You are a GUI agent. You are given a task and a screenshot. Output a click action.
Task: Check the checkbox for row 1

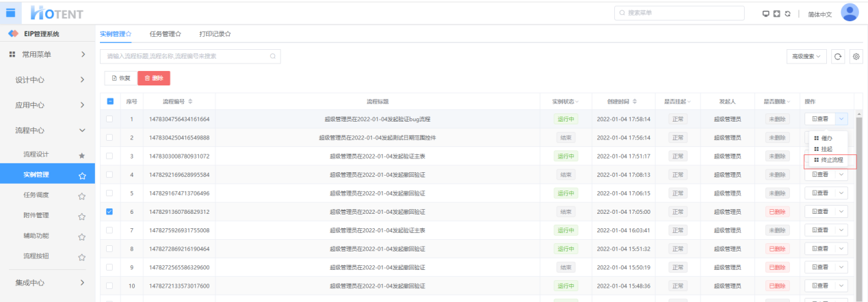tap(110, 119)
